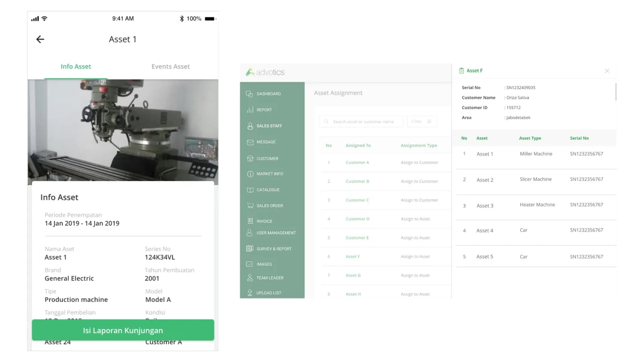
Task: Open the Report chart icon in sidebar
Action: point(250,110)
